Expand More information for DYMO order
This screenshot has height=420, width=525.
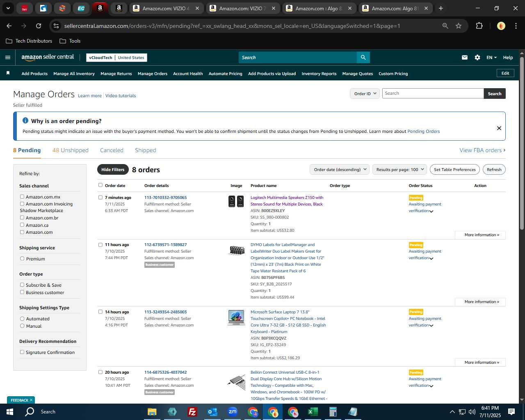pyautogui.click(x=480, y=302)
